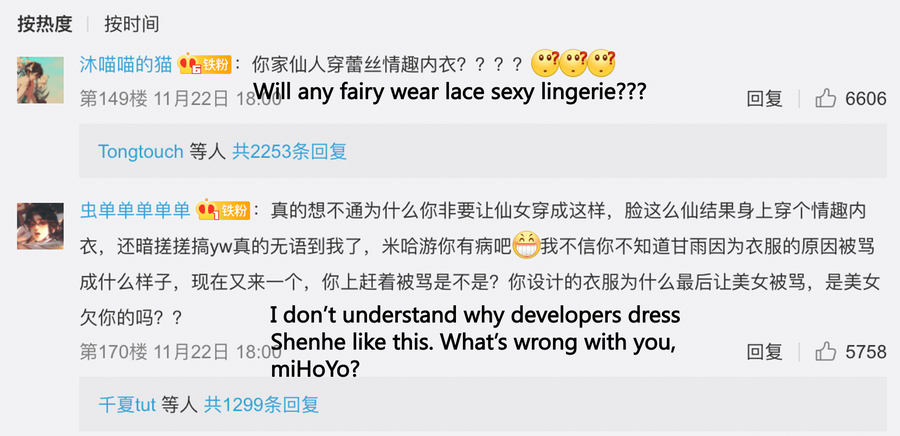
Task: Reply to the 第170楼 comment via 回复
Action: pyautogui.click(x=765, y=352)
